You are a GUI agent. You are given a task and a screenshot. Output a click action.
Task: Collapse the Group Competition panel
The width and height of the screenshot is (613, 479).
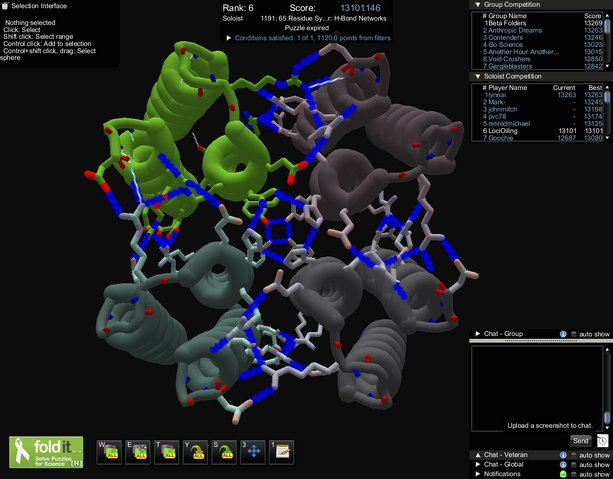click(477, 5)
